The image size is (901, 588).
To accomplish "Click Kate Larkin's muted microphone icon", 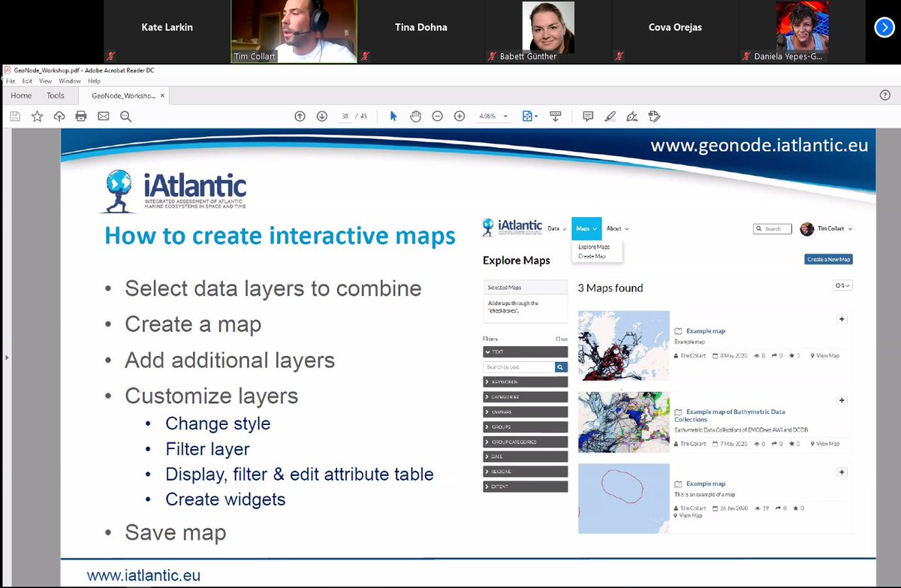I will pyautogui.click(x=110, y=56).
